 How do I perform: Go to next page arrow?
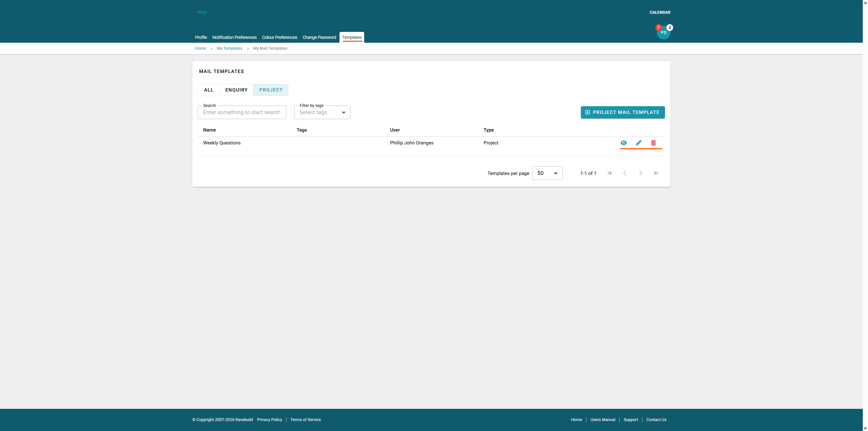point(641,173)
